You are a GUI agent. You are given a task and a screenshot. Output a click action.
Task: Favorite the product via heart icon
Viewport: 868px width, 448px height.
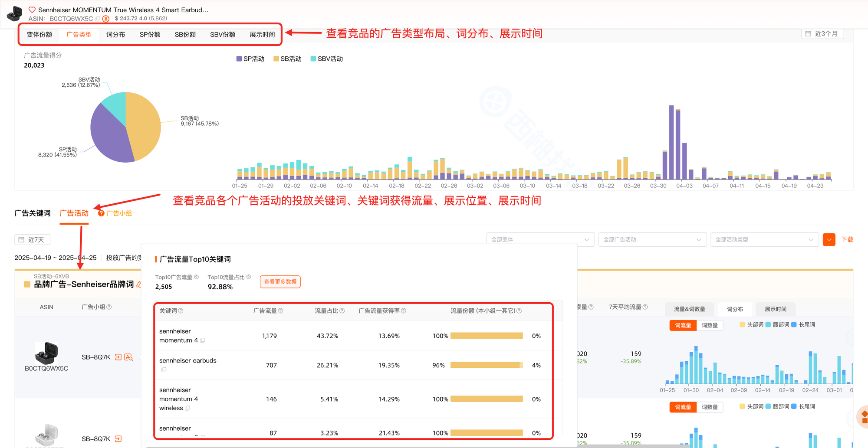[x=32, y=10]
